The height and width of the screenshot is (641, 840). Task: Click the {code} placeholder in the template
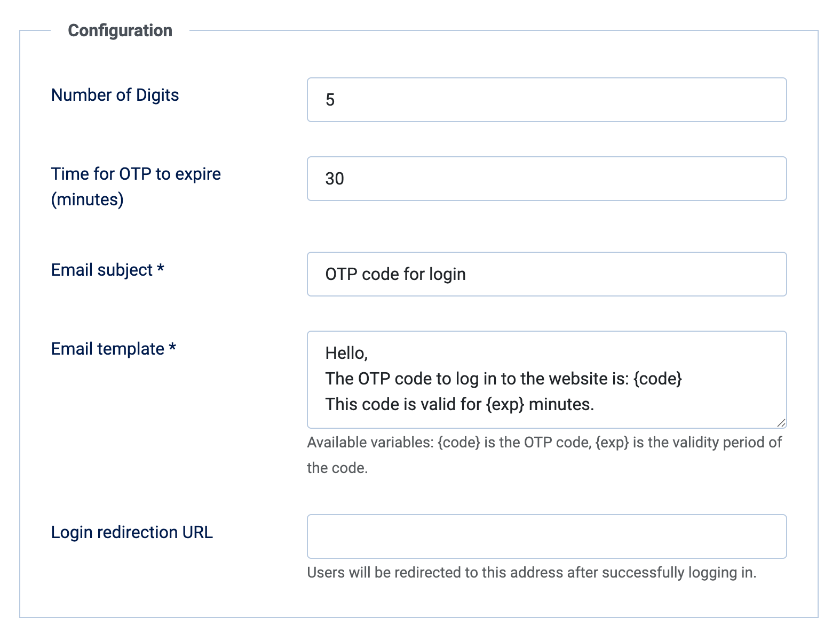click(x=657, y=379)
